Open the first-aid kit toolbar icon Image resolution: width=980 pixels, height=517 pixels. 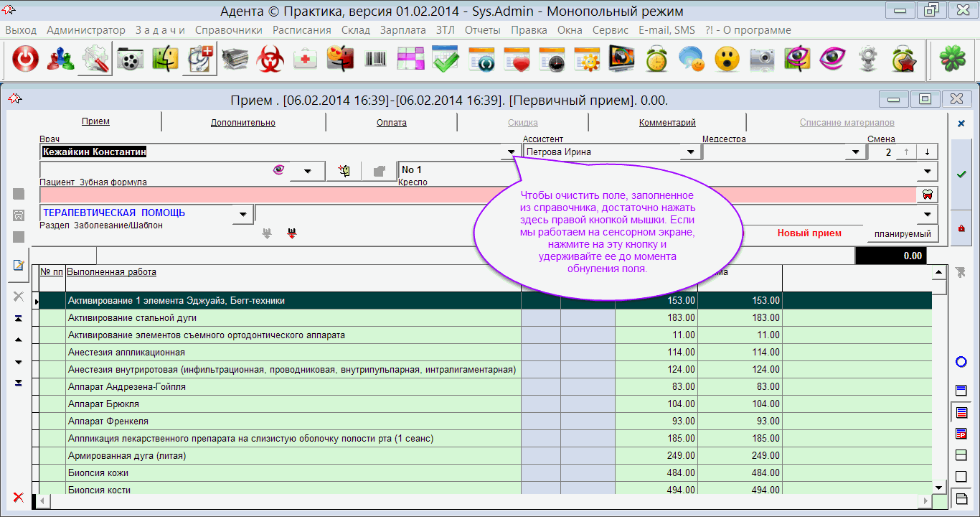(x=306, y=60)
